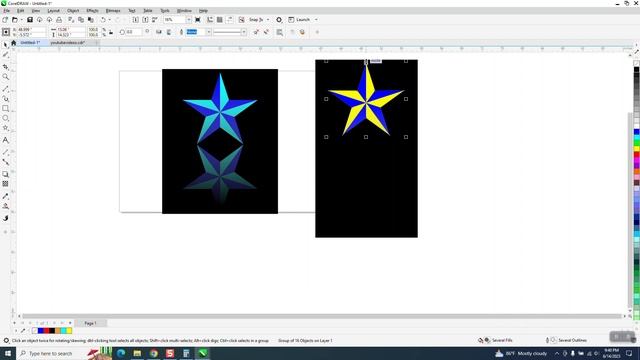Toggle the lock ratio button
Screen dimensions: 640x360
point(111,32)
